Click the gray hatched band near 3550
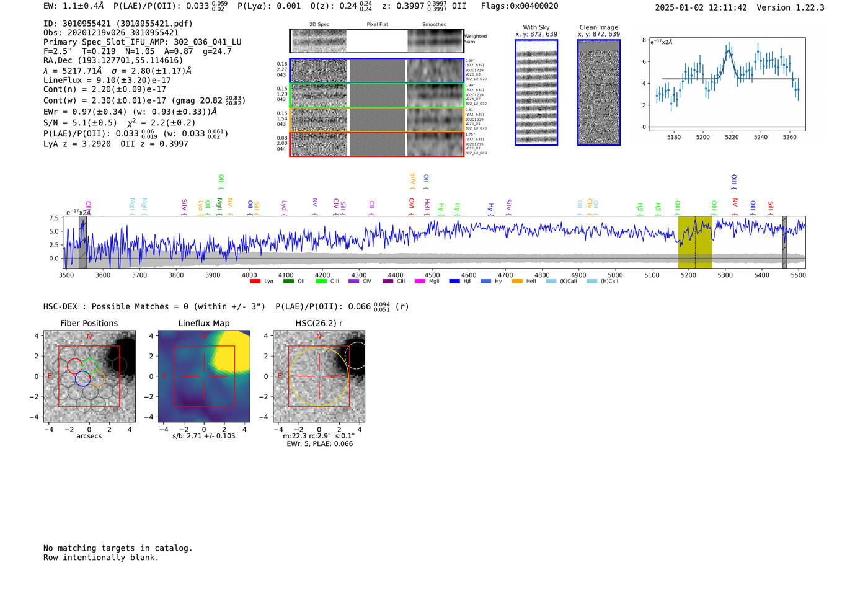 82,242
